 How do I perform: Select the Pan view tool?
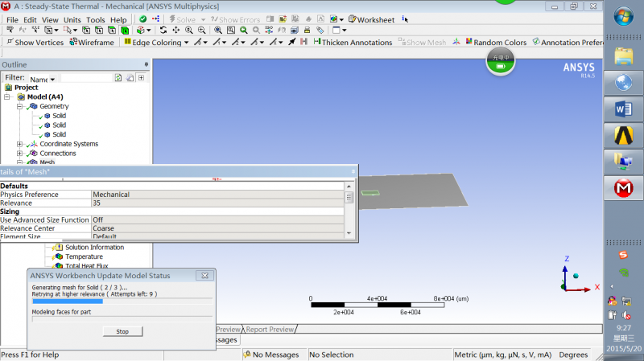pos(175,30)
